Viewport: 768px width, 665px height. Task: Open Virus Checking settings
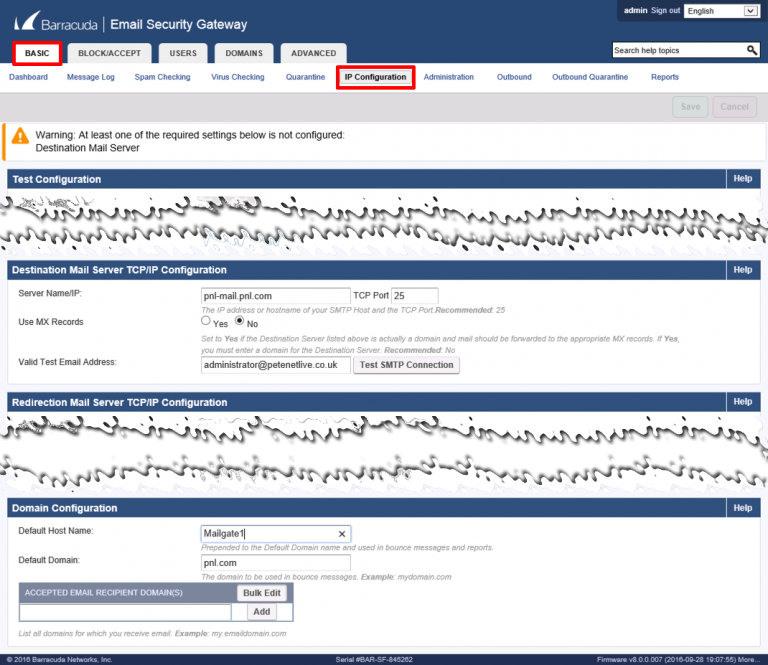click(238, 77)
